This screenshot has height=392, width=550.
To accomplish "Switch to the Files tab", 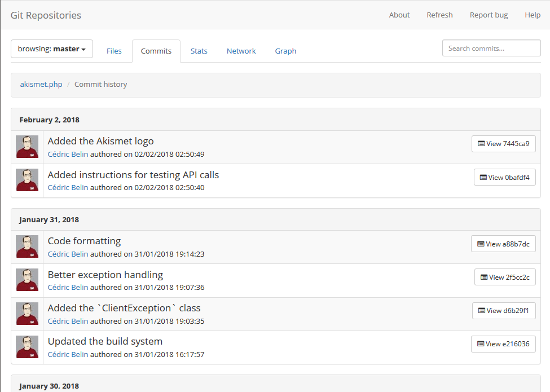I will [x=114, y=51].
